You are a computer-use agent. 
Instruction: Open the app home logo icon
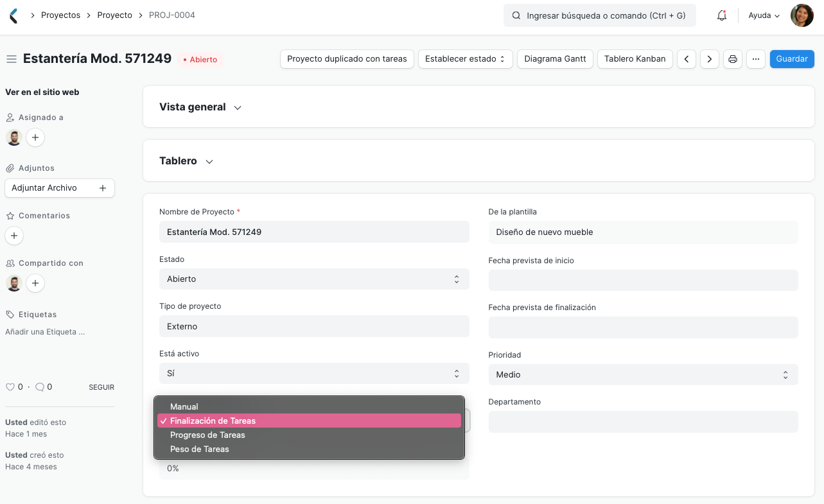pyautogui.click(x=13, y=15)
